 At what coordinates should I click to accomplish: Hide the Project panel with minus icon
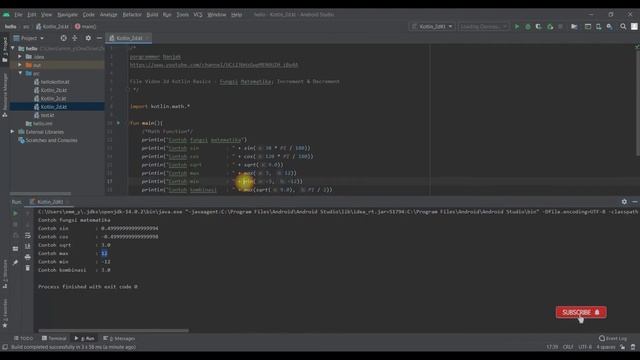[99, 38]
